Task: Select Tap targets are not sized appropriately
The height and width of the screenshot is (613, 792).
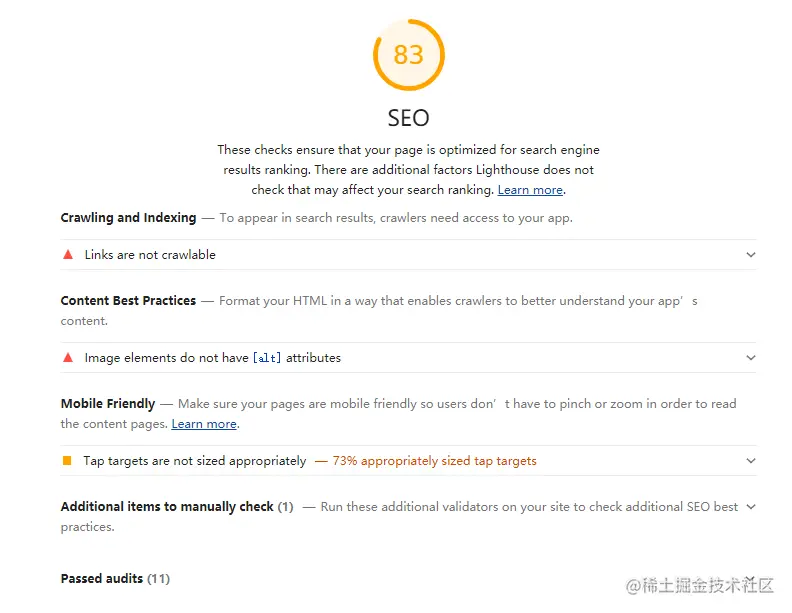Action: click(x=195, y=461)
